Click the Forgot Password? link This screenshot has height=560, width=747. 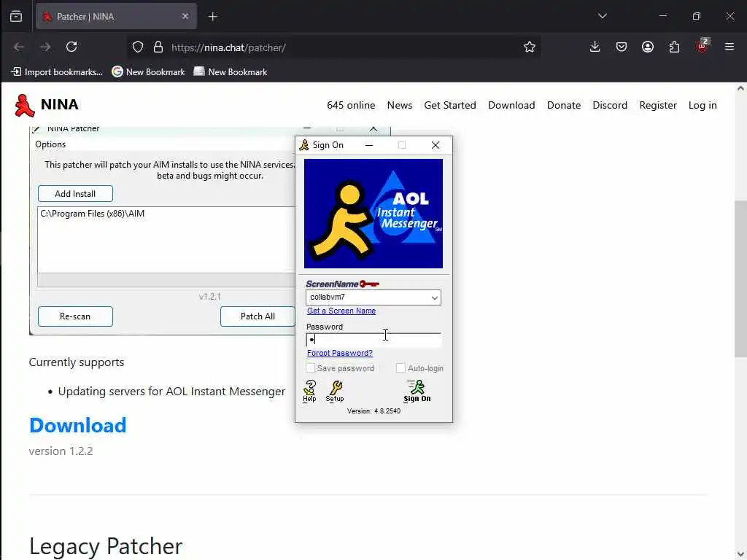pyautogui.click(x=340, y=353)
